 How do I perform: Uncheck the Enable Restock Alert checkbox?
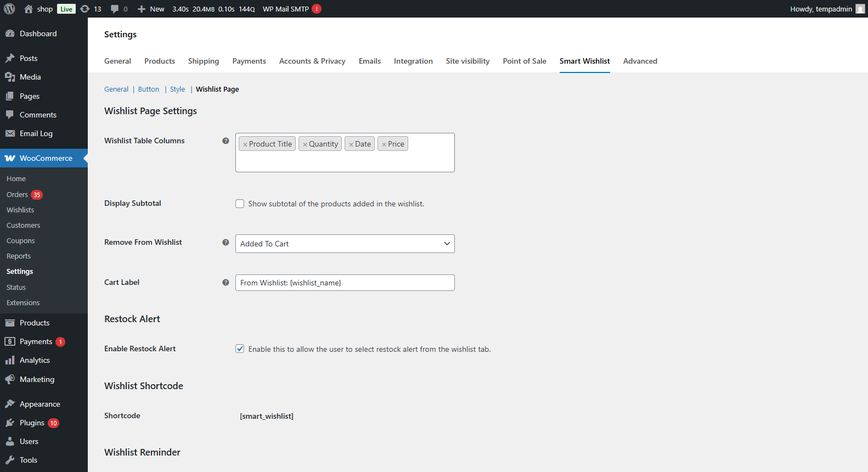[240, 349]
